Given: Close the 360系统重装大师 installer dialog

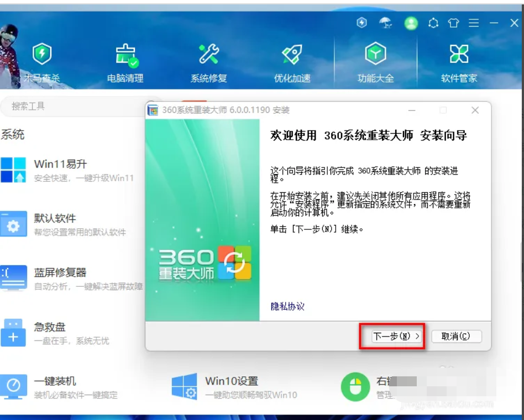Looking at the screenshot, I should point(475,111).
